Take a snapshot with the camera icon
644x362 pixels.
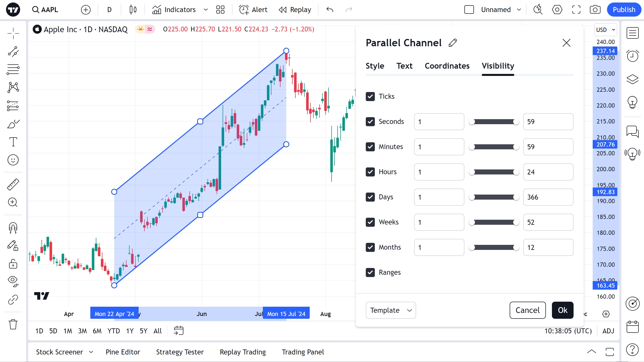click(595, 10)
